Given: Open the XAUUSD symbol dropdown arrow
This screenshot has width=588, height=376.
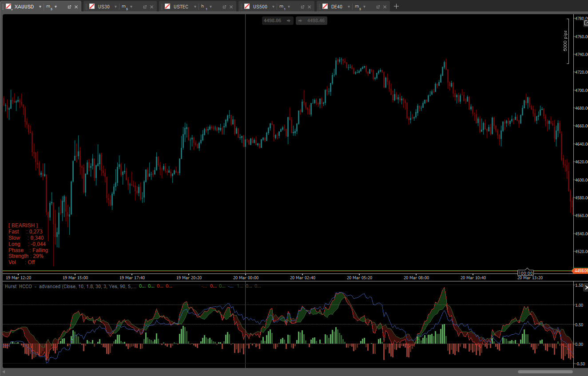Looking at the screenshot, I should tap(40, 7).
